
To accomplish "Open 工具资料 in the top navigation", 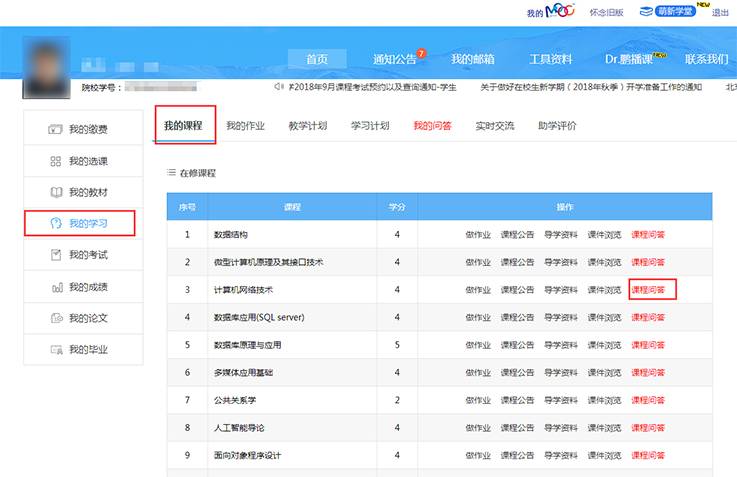I will point(550,59).
